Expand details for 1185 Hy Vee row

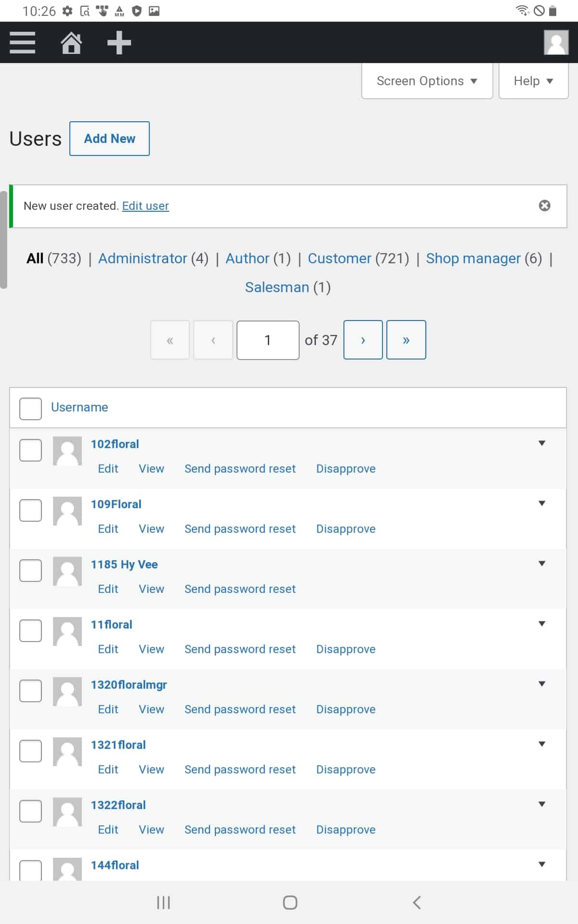(x=542, y=564)
